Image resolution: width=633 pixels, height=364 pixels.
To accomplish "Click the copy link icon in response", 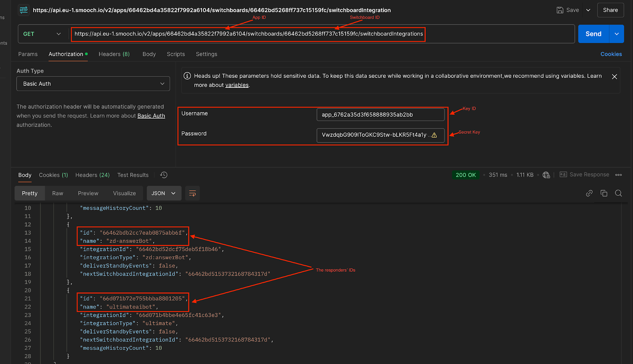I will click(589, 193).
